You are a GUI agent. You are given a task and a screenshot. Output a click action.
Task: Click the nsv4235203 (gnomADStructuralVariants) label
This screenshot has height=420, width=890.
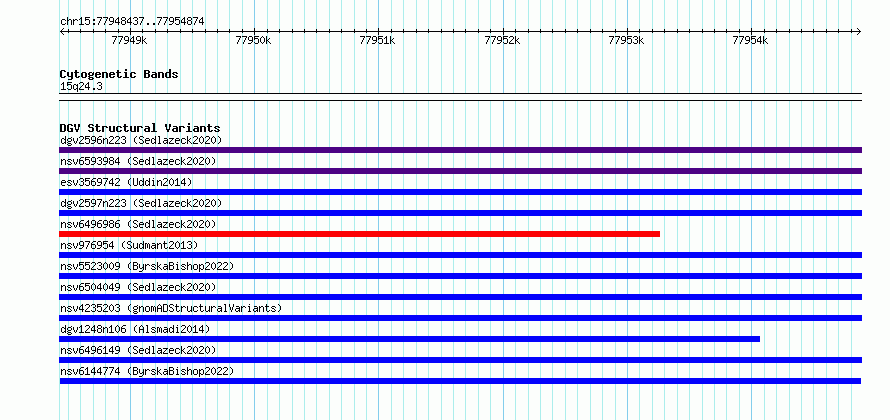(171, 308)
